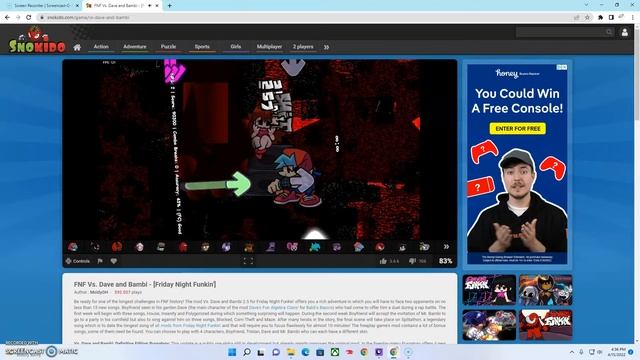The width and height of the screenshot is (640, 360).
Task: Open Chrome three-dot menu
Action: 633,18
